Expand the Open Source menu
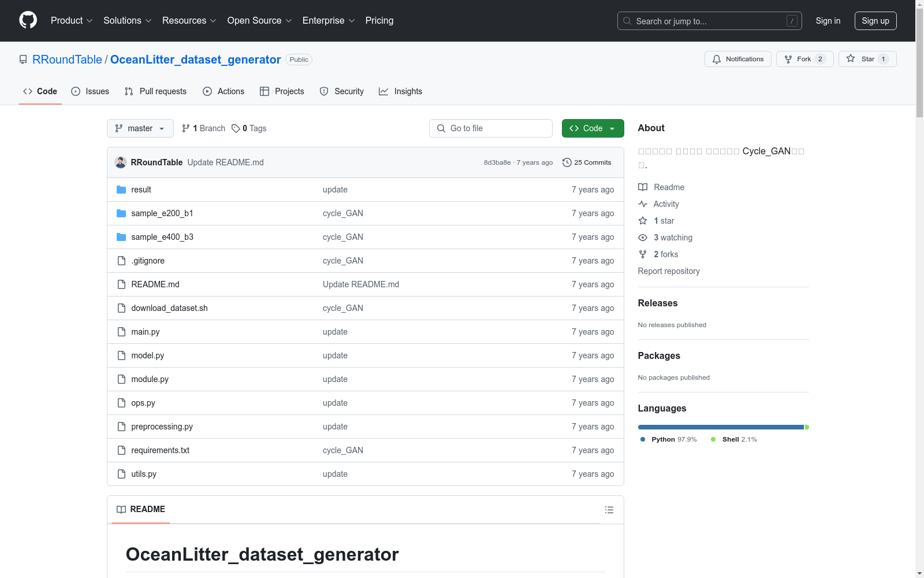 coord(259,21)
